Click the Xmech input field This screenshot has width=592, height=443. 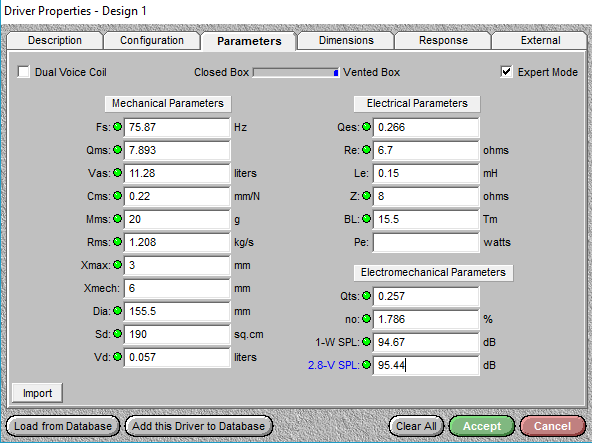pyautogui.click(x=177, y=289)
